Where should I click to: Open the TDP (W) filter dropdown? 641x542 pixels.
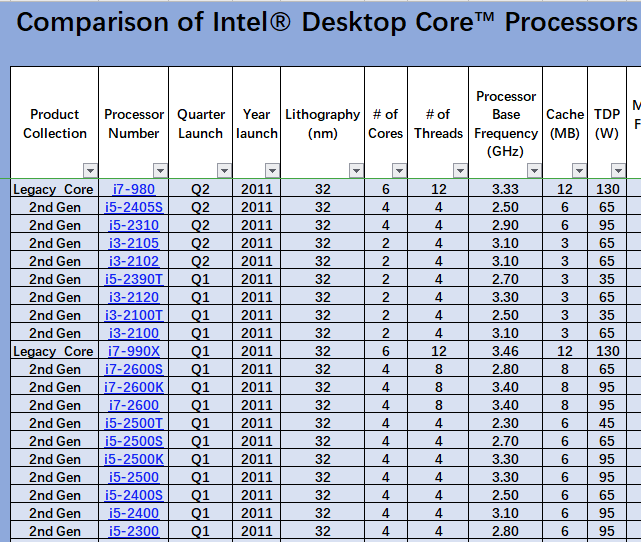618,170
